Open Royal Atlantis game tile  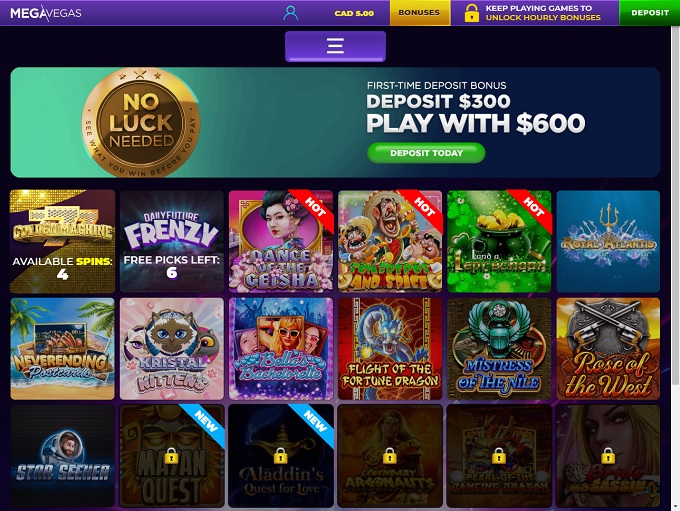pos(608,242)
